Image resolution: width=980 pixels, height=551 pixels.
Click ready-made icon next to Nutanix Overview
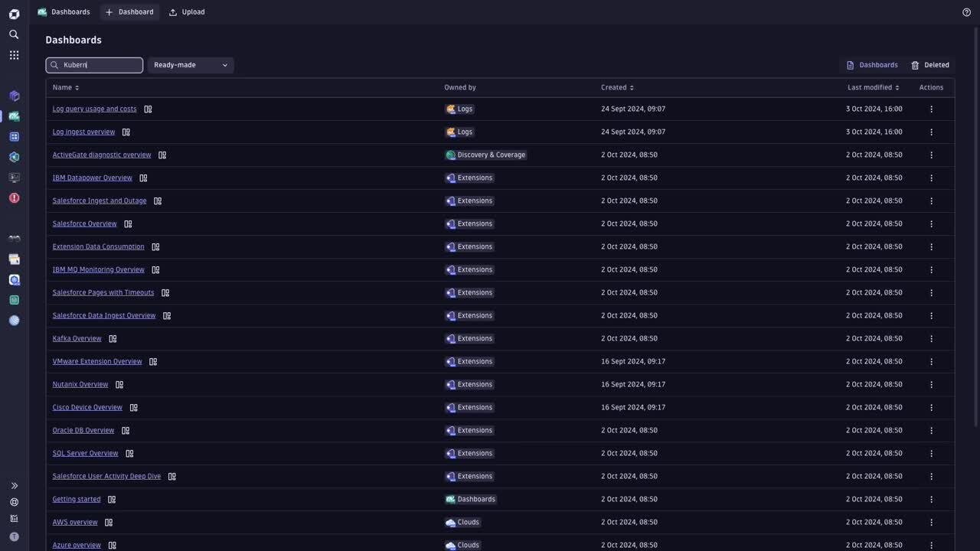tap(119, 385)
